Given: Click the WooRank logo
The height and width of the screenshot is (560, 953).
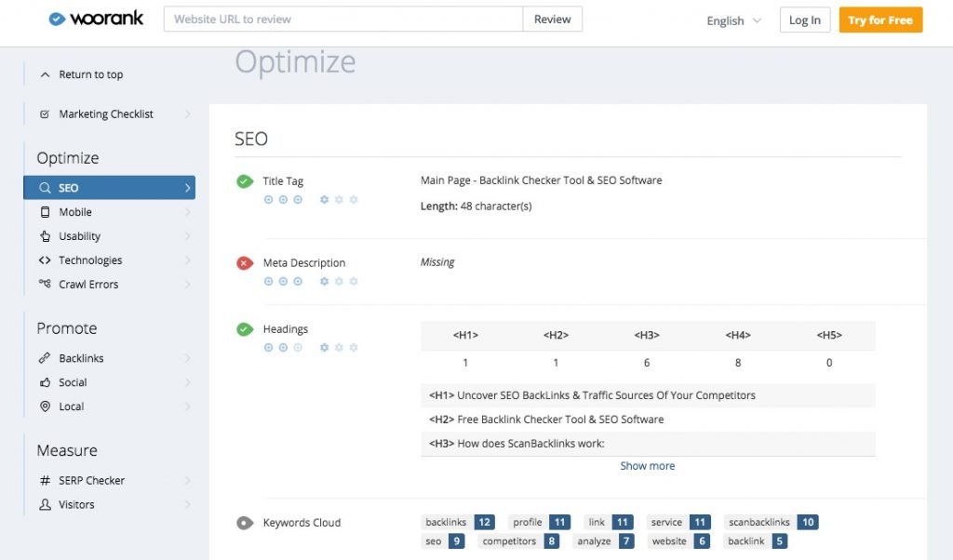Looking at the screenshot, I should 96,19.
